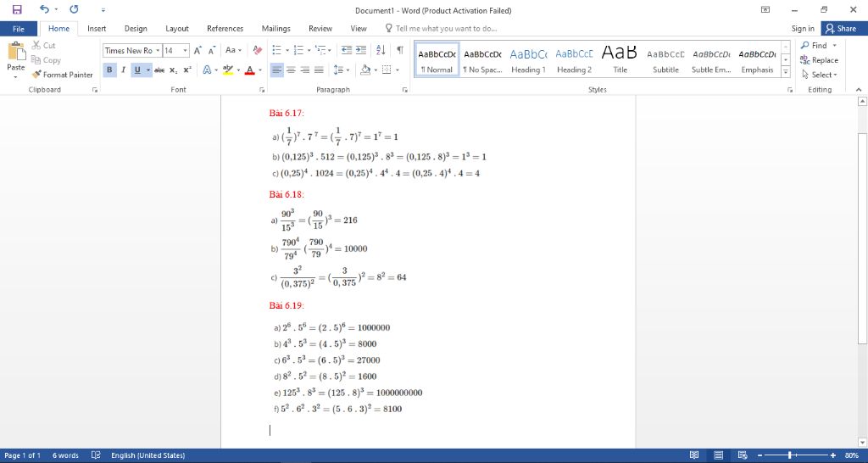Clear all formatting with eraser icon
The height and width of the screenshot is (463, 868).
pyautogui.click(x=258, y=50)
